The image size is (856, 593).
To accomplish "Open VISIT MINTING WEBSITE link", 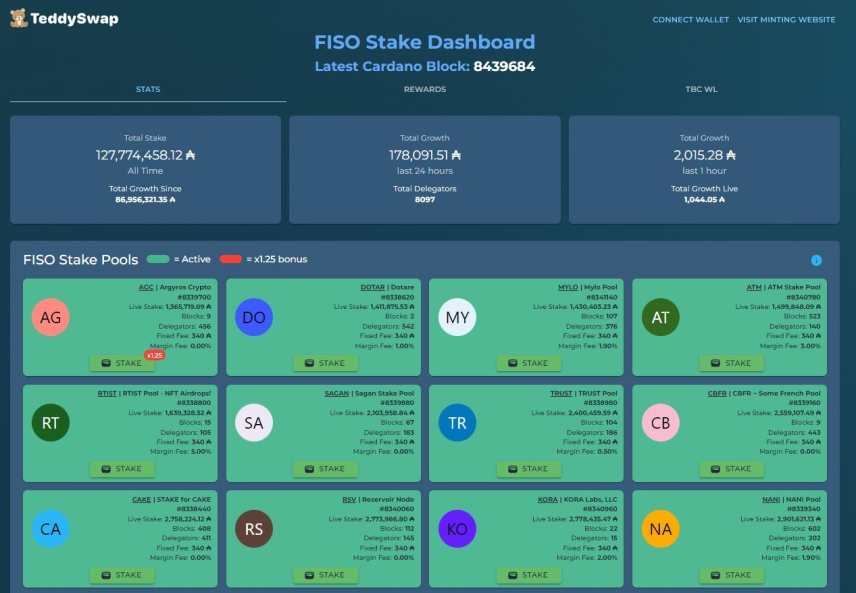I will click(x=786, y=20).
